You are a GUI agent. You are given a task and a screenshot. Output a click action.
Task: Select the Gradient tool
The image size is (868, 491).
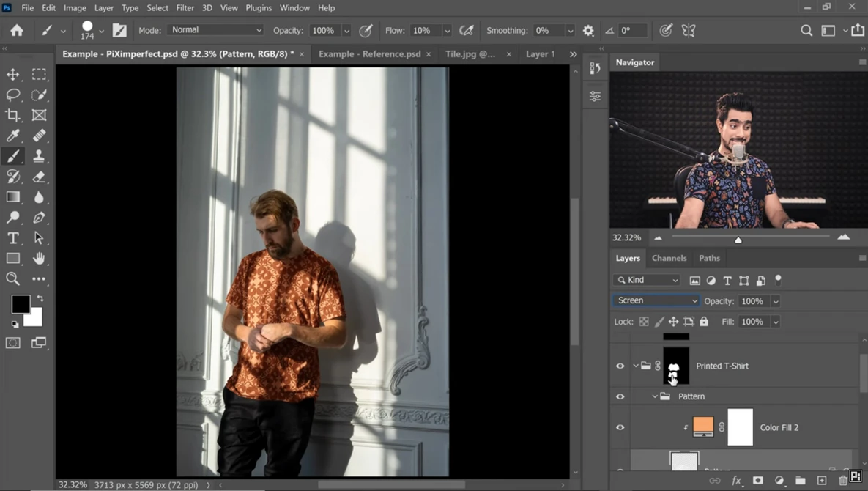pyautogui.click(x=12, y=197)
